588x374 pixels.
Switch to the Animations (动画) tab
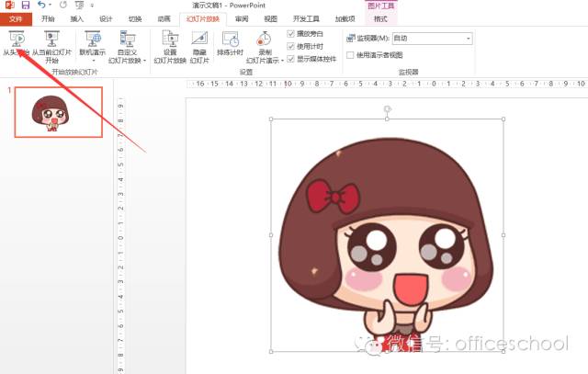click(x=164, y=19)
